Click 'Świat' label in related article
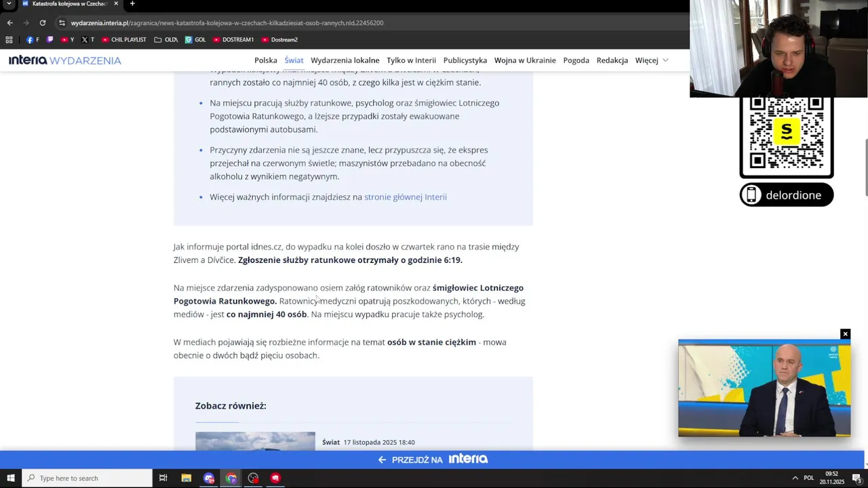This screenshot has height=488, width=868. [x=331, y=443]
